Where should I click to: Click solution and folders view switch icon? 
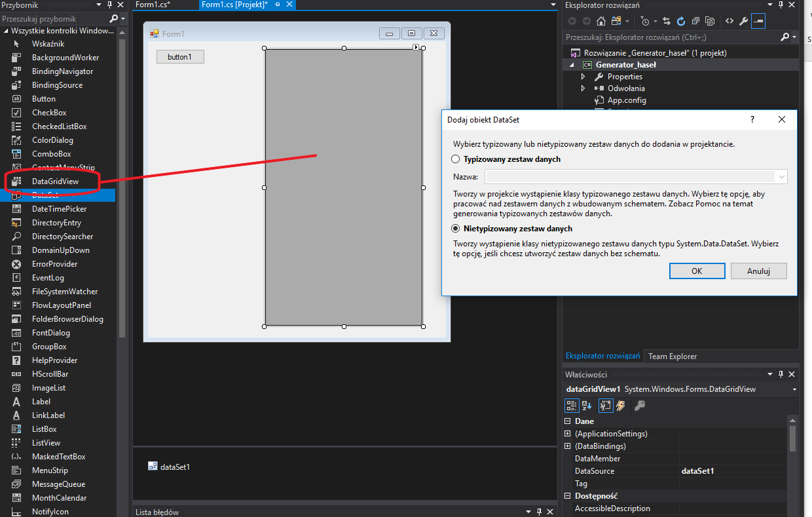pos(618,21)
